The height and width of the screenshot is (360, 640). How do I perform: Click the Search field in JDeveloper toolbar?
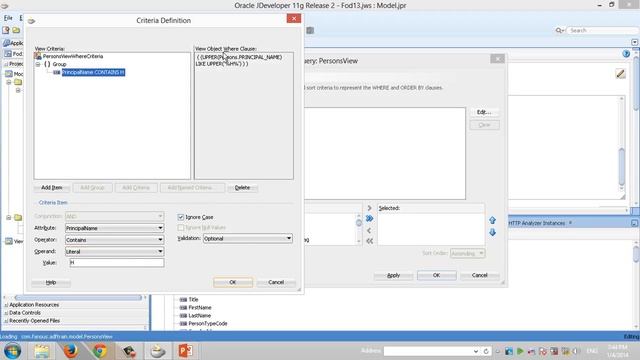pyautogui.click(x=602, y=30)
